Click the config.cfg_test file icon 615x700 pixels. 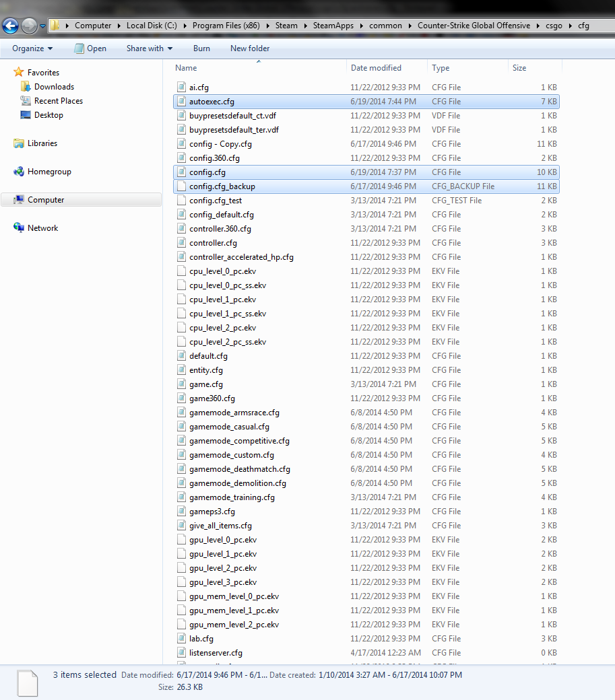[x=181, y=200]
